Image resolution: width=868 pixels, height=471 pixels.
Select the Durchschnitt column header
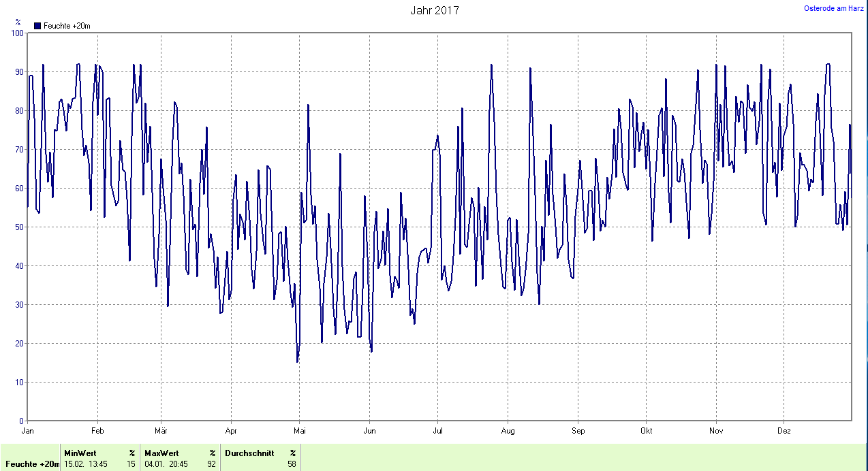[250, 453]
